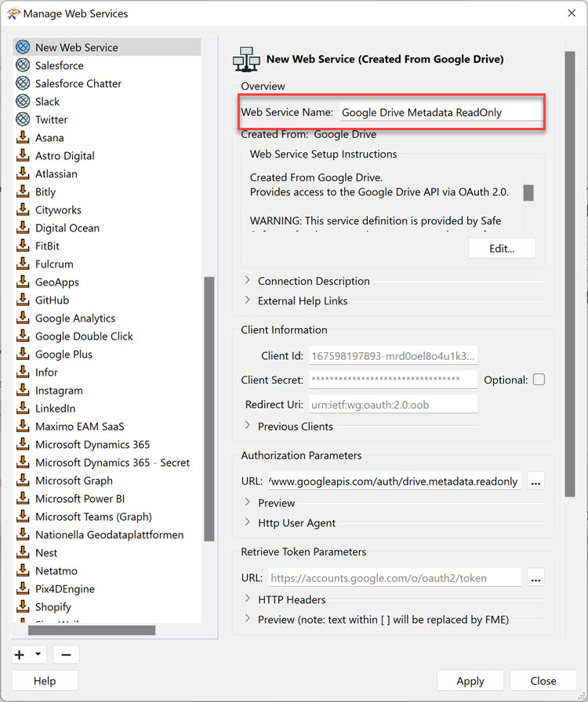Select the Microsoft Graph service

(x=74, y=480)
